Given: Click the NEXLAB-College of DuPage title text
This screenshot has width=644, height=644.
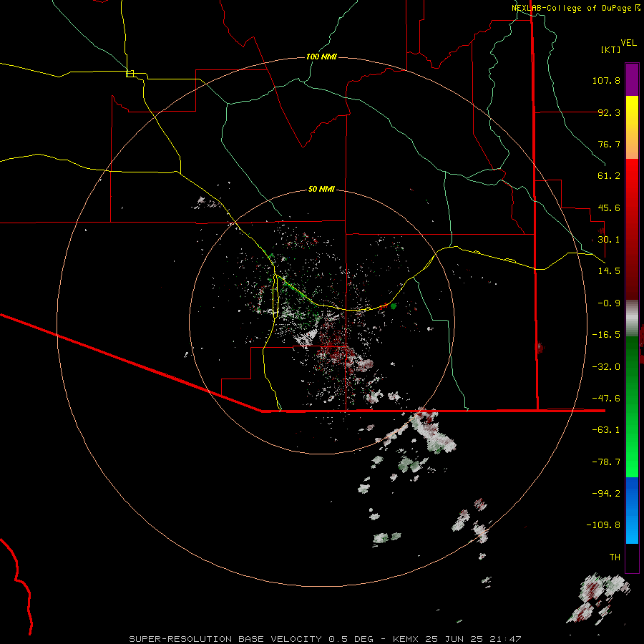Looking at the screenshot, I should tap(575, 8).
